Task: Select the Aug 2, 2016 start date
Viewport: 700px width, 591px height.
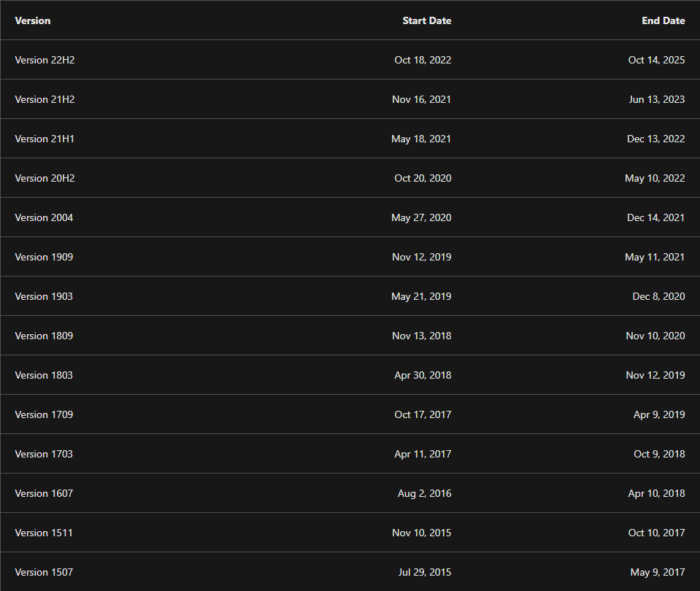Action: coord(424,493)
